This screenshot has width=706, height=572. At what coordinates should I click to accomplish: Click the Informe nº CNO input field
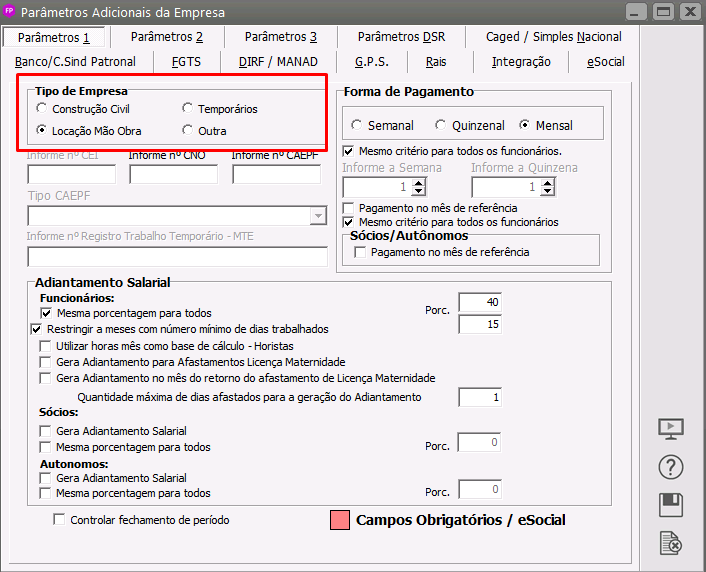174,174
